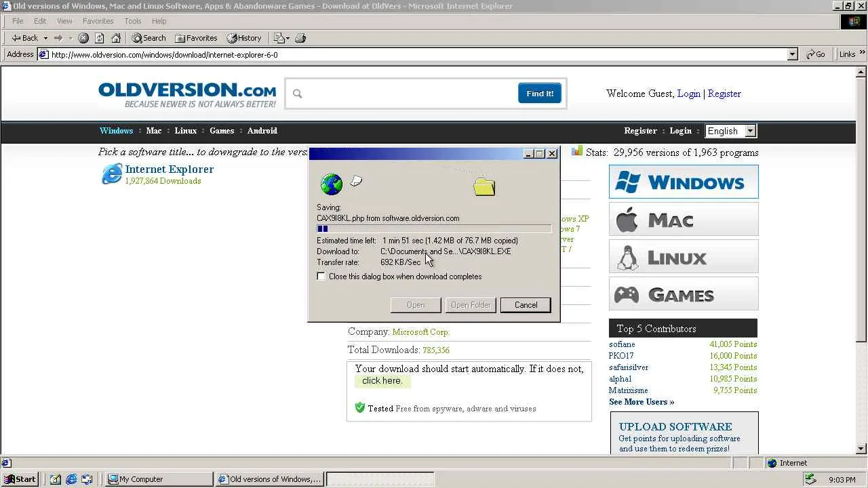Open the Microsoft Corp. company link
This screenshot has height=488, width=868.
point(420,332)
